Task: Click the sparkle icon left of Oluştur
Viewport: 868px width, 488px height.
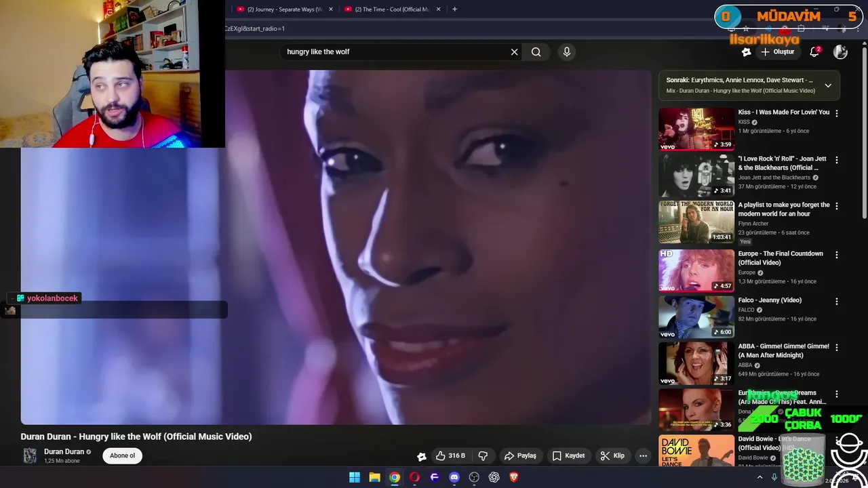Action: pyautogui.click(x=746, y=52)
